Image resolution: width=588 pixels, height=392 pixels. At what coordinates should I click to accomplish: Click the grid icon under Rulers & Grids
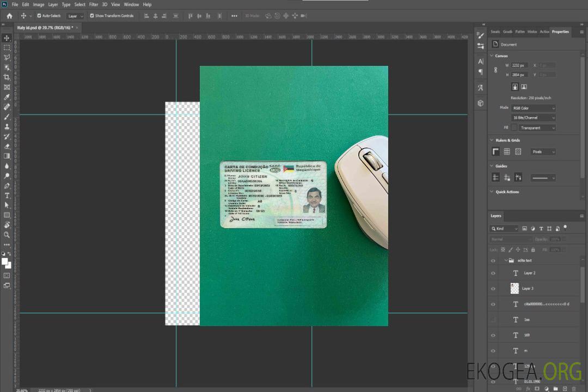coord(507,152)
